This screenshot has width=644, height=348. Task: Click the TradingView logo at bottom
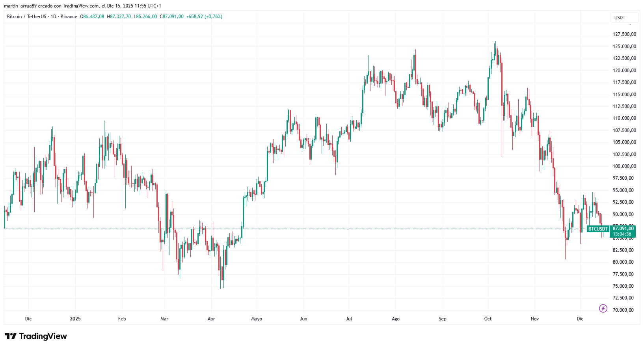[x=36, y=336]
